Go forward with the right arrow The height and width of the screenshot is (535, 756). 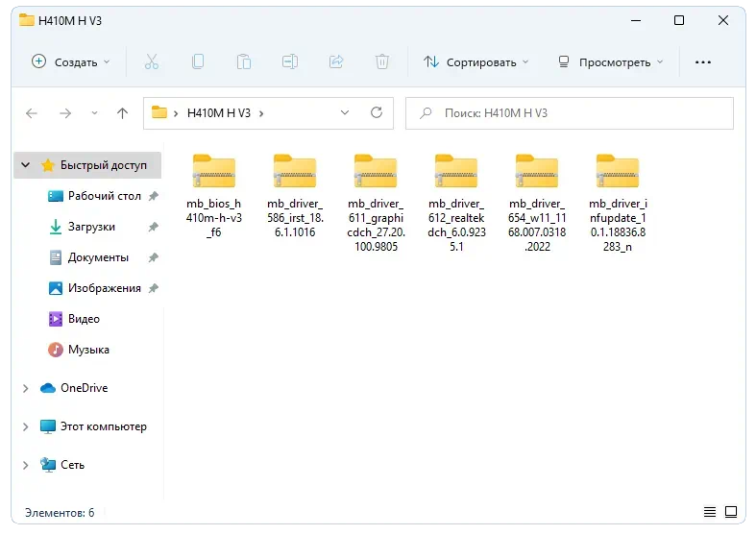[x=65, y=113]
